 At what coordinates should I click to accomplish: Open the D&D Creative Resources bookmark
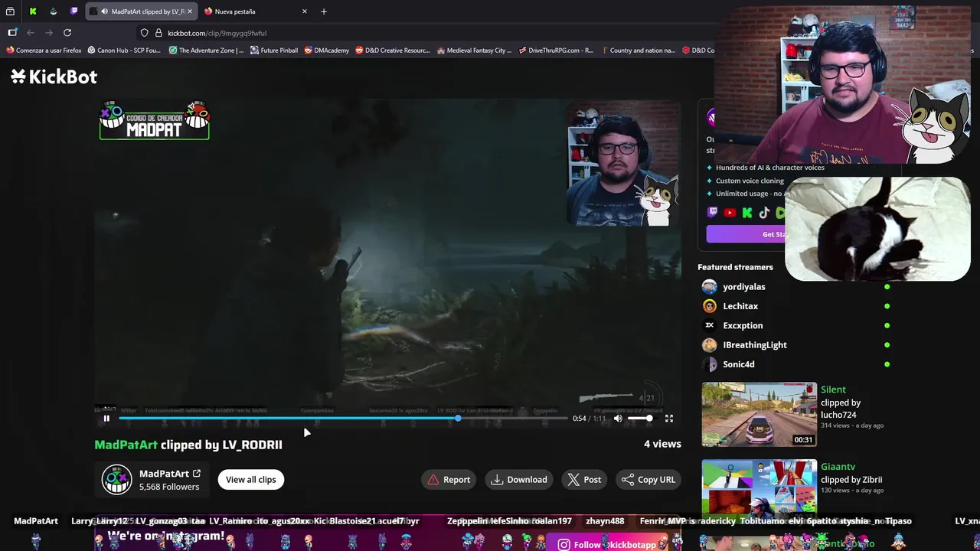pyautogui.click(x=393, y=51)
